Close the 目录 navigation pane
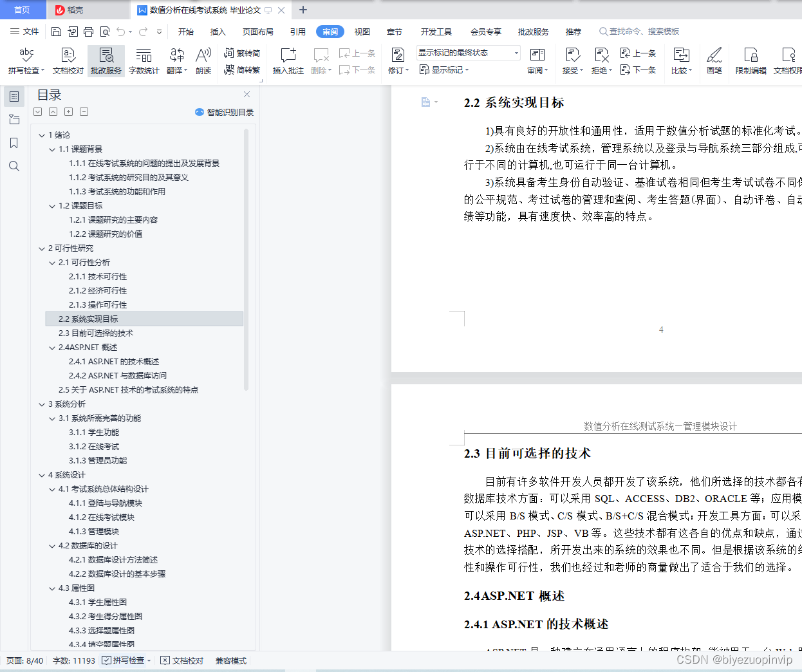The width and height of the screenshot is (802, 672). [x=247, y=95]
